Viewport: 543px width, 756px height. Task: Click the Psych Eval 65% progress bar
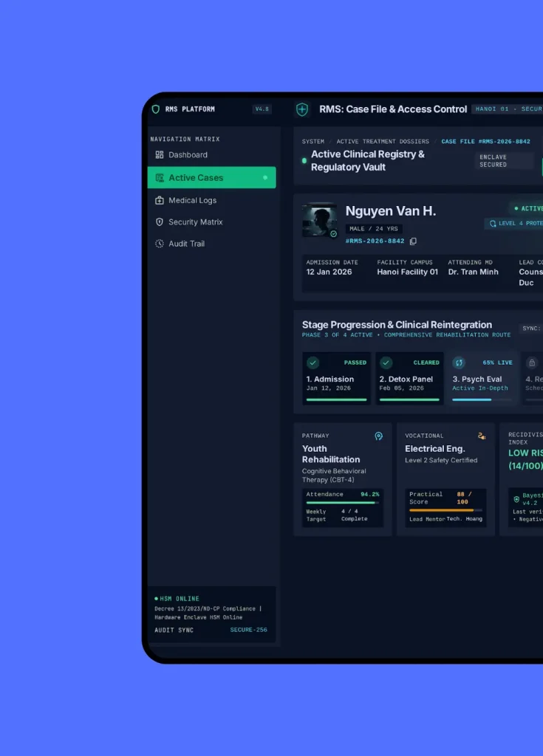tap(482, 399)
